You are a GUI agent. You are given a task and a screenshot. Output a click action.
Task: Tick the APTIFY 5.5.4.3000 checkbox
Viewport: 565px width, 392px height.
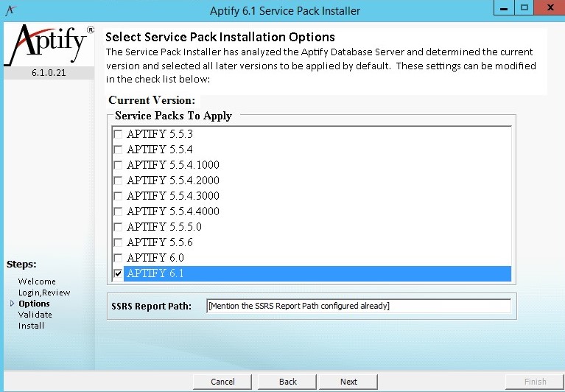118,196
